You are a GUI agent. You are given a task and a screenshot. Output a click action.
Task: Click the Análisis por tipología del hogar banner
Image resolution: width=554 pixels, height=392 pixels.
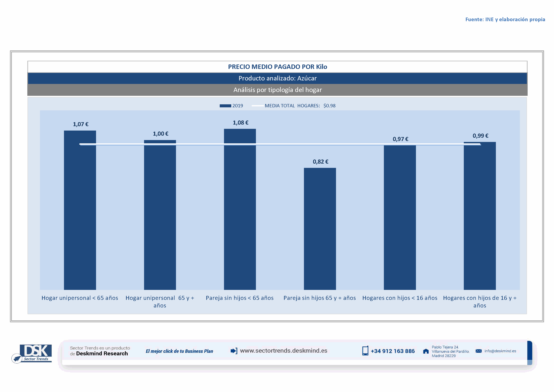(x=278, y=90)
